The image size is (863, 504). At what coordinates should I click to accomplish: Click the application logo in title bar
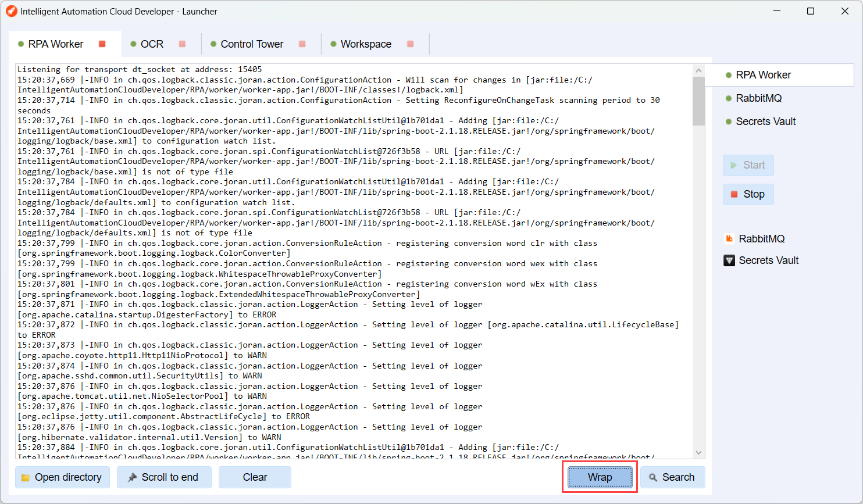point(11,11)
